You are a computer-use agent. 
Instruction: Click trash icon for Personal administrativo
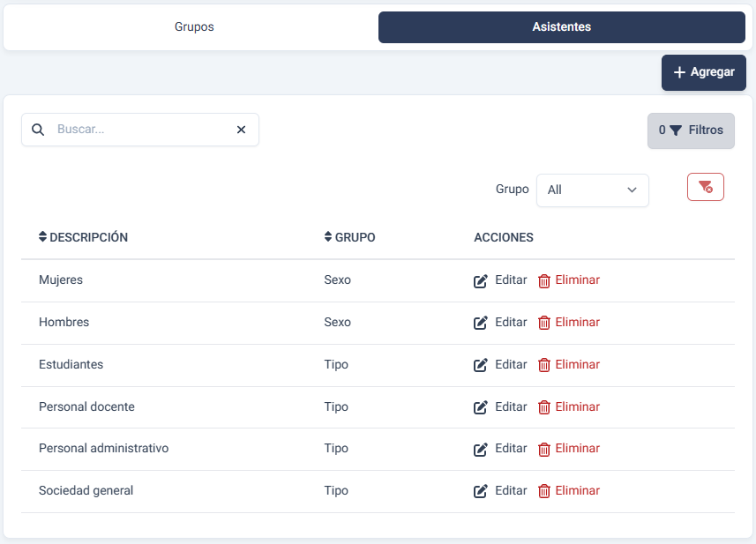coord(544,449)
